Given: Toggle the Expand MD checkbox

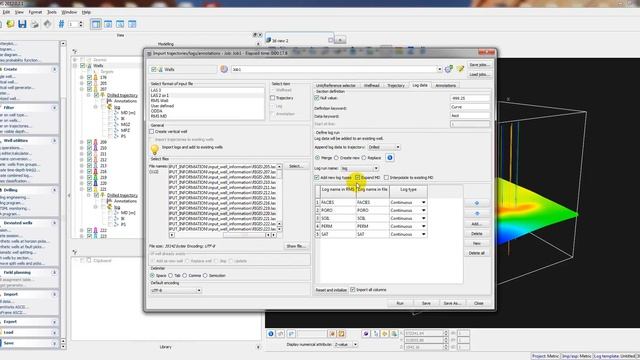Looking at the screenshot, I should pyautogui.click(x=358, y=178).
